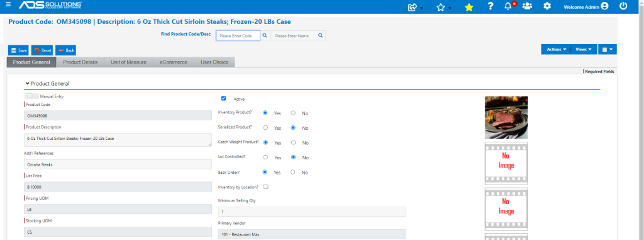
Task: Select Yes for Back Order
Action: [265, 172]
